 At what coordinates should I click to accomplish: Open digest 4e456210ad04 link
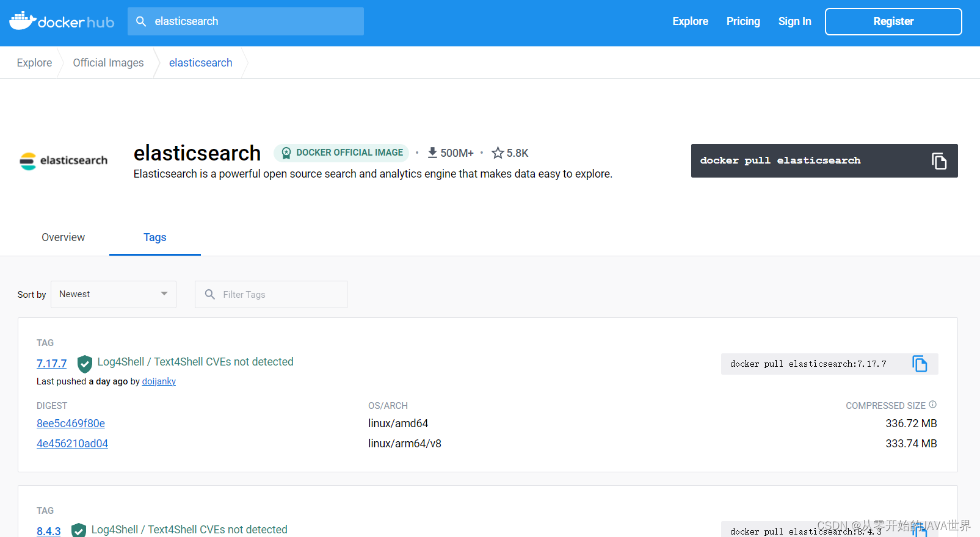72,444
